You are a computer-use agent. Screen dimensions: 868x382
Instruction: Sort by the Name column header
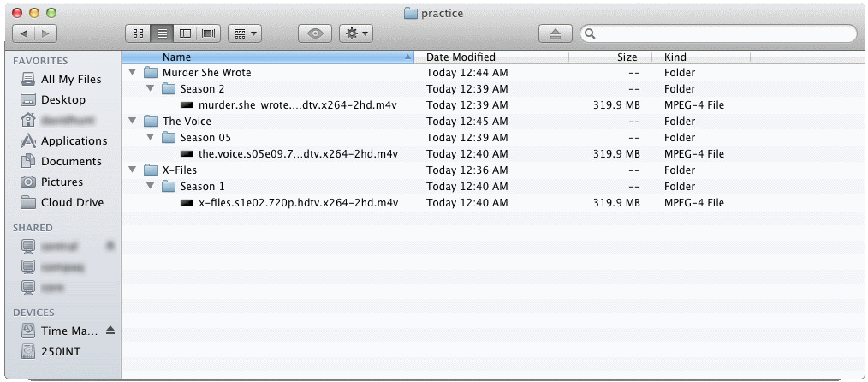pos(268,57)
